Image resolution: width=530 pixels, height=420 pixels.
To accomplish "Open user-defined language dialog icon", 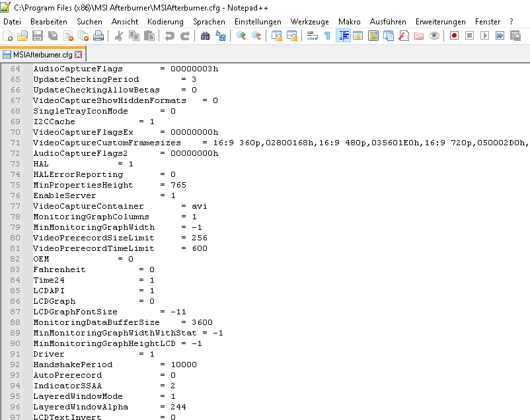I will 358,36.
